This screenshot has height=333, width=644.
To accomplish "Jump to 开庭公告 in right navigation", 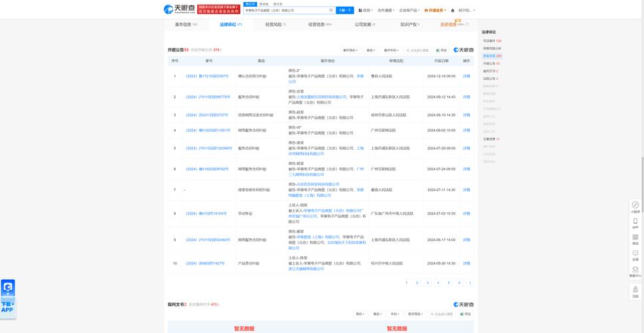I will click(x=491, y=64).
